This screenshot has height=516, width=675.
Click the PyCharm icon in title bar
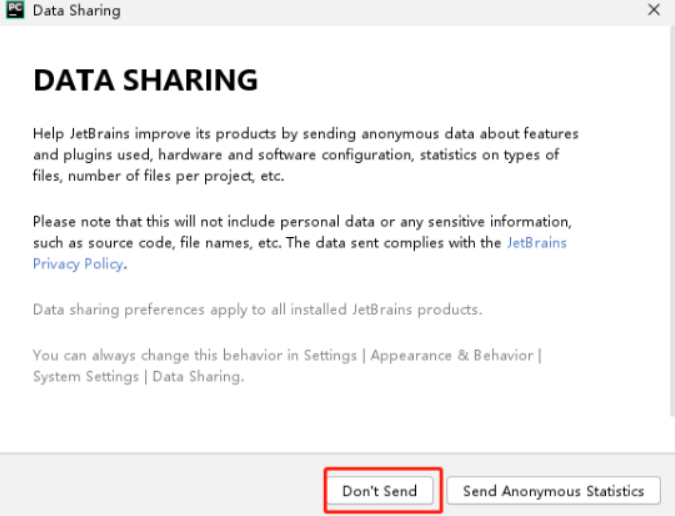(15, 10)
